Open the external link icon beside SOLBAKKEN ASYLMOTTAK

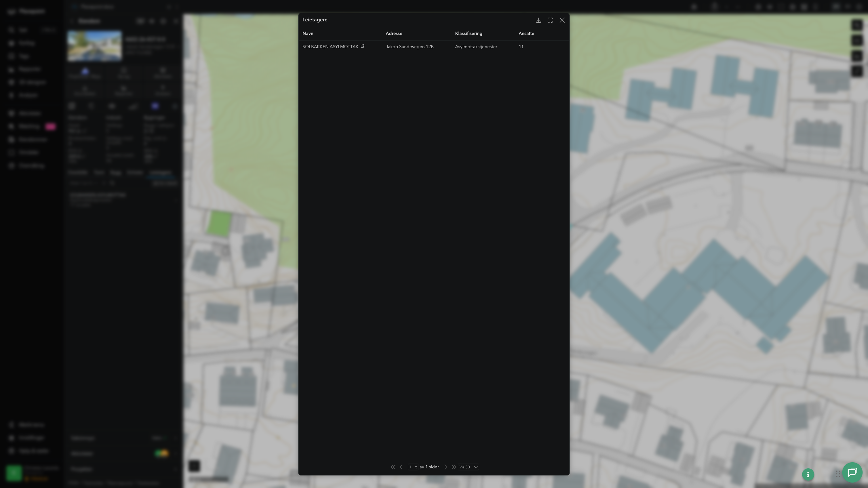362,46
